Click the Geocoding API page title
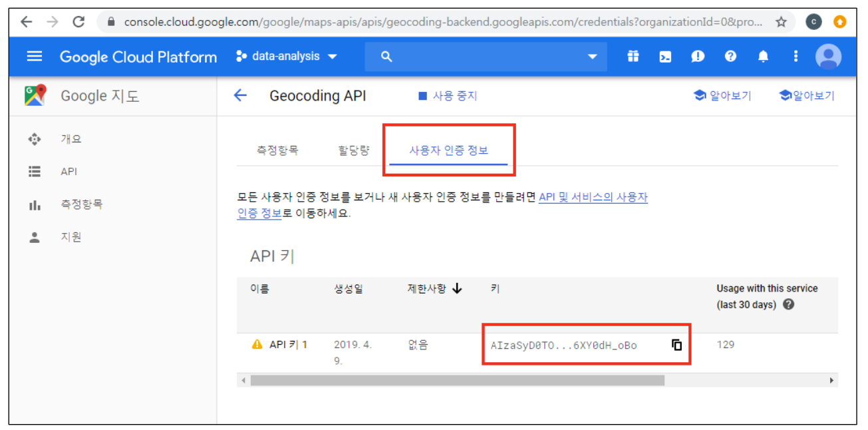868x430 pixels. coord(317,96)
